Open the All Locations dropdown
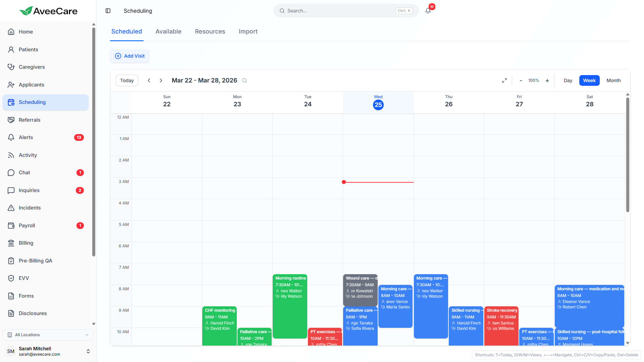 (x=48, y=335)
